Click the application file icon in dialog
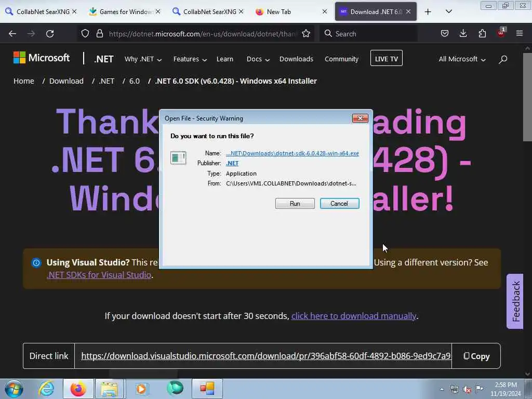The image size is (532, 399). pyautogui.click(x=178, y=158)
